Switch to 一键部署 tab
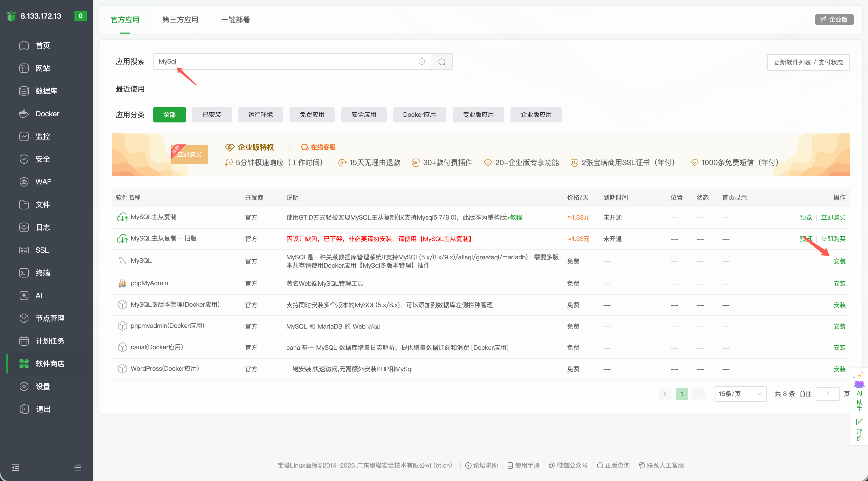The width and height of the screenshot is (868, 481). coord(235,20)
